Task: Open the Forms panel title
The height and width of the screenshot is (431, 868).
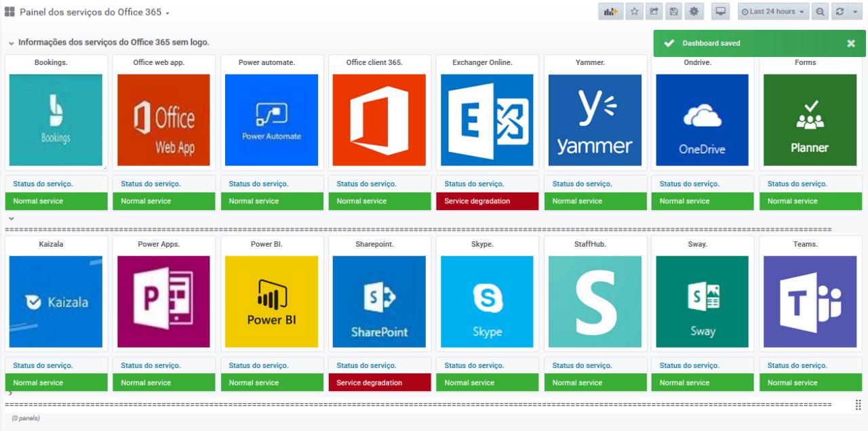Action: click(806, 62)
